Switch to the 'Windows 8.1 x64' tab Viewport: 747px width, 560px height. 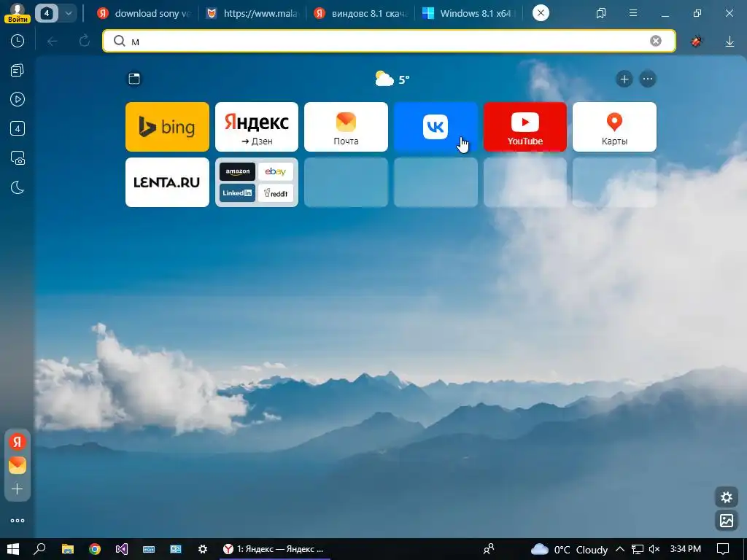[469, 13]
